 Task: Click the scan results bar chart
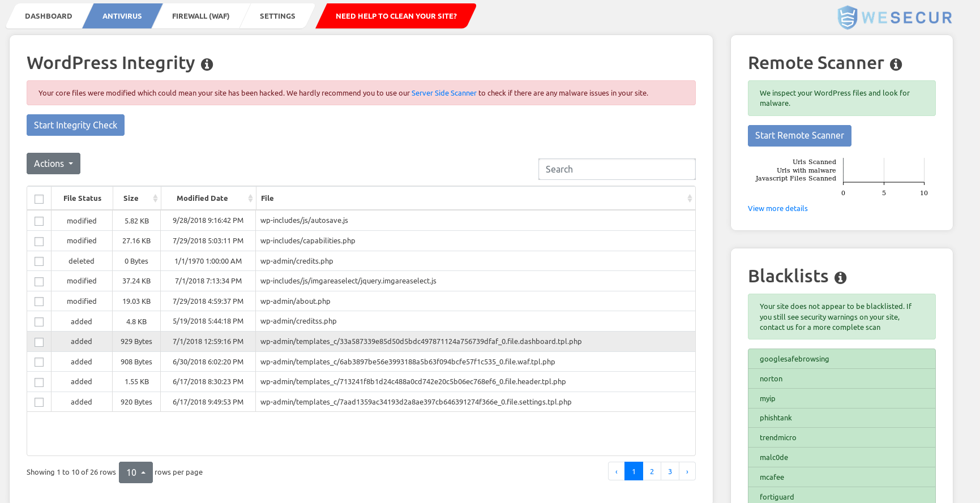[x=841, y=177]
